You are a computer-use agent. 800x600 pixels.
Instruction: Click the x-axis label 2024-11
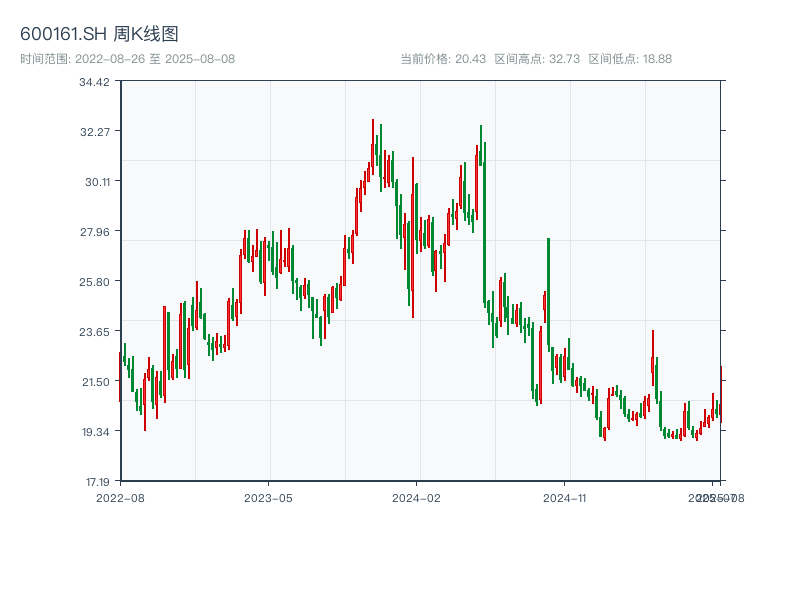(564, 498)
